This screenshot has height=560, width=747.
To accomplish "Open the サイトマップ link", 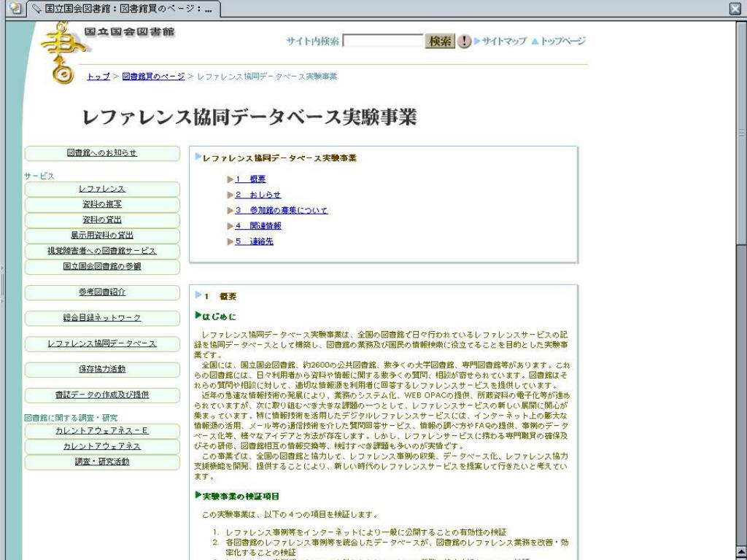I will click(504, 42).
